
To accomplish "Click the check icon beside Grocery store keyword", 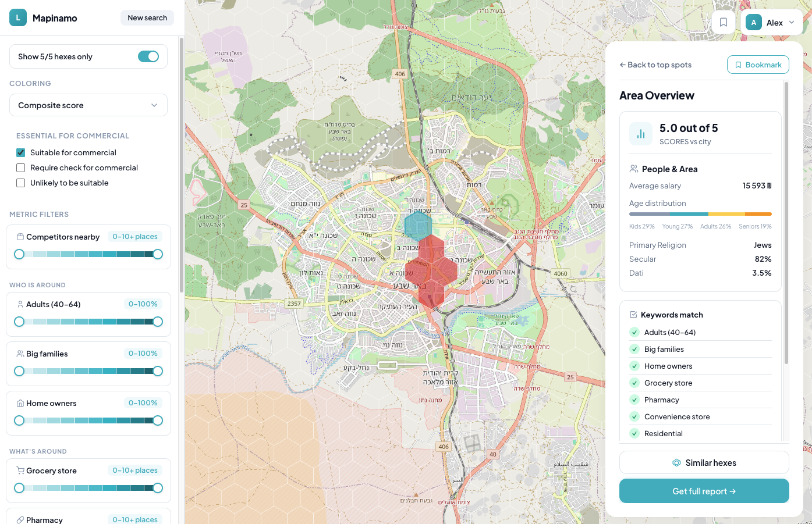I will click(x=634, y=383).
